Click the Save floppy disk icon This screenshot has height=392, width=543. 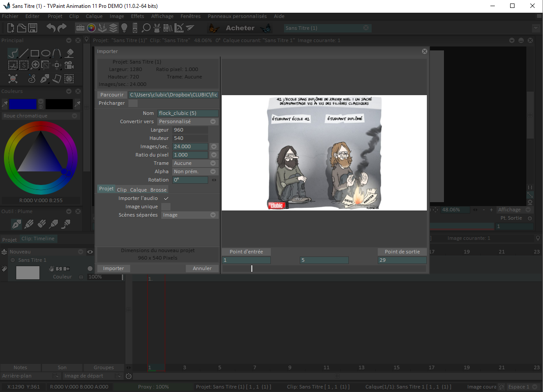click(x=32, y=28)
